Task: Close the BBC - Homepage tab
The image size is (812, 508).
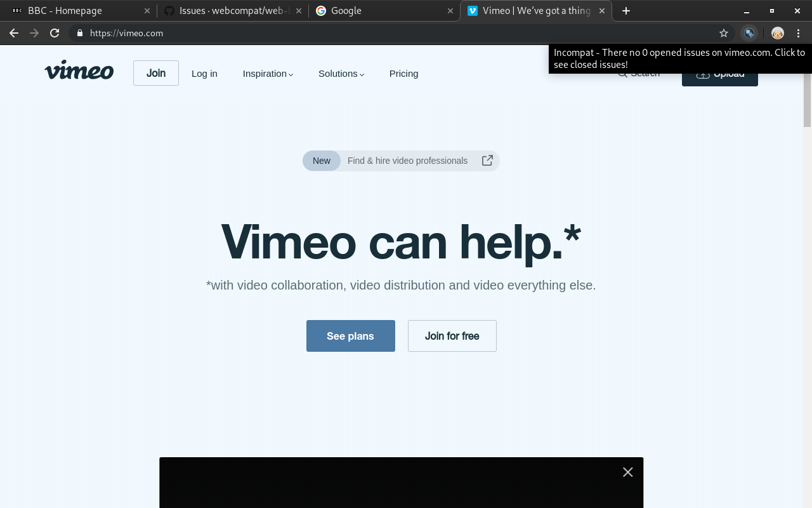Action: tap(147, 11)
